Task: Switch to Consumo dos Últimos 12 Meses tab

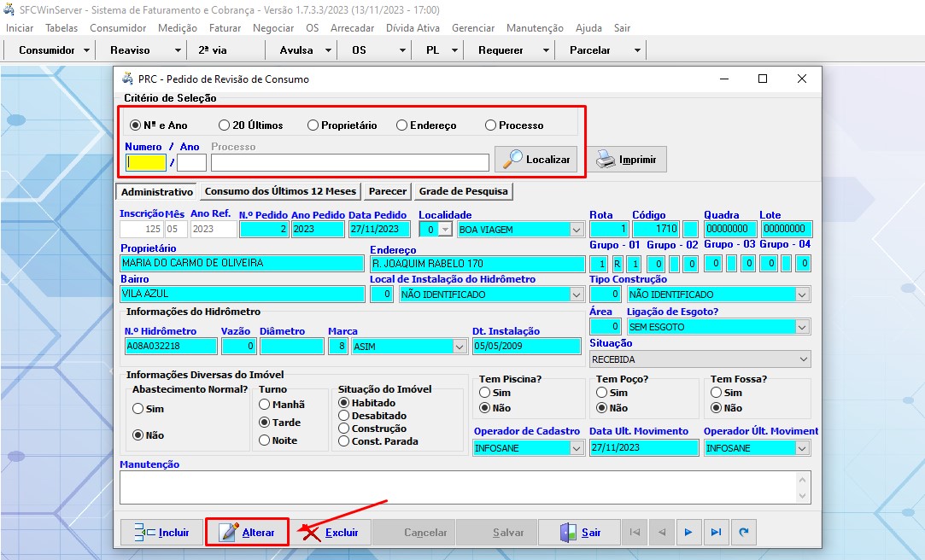Action: 280,191
